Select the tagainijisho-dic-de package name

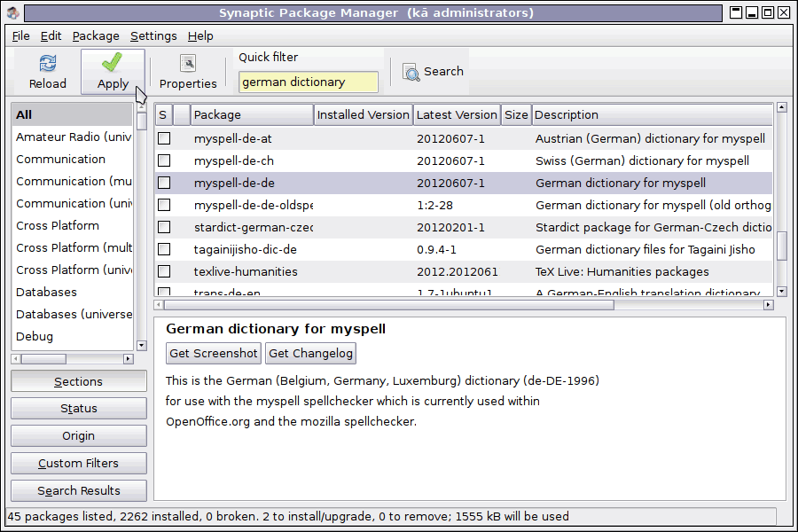(x=245, y=249)
